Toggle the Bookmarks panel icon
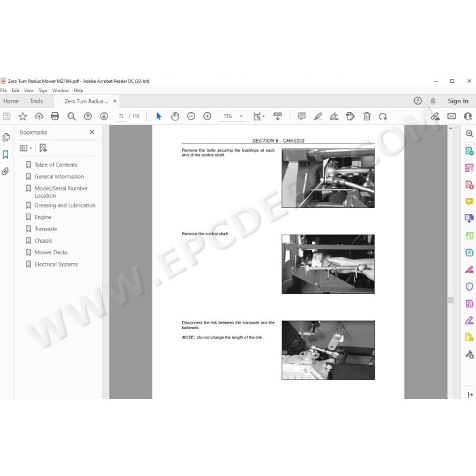This screenshot has height=476, width=476. [5, 154]
